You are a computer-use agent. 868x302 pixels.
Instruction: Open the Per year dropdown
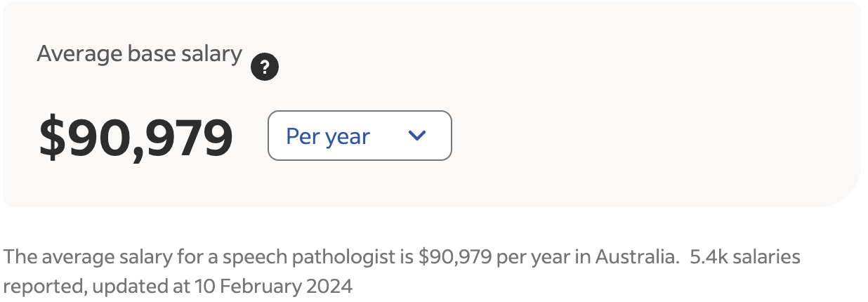click(x=360, y=136)
